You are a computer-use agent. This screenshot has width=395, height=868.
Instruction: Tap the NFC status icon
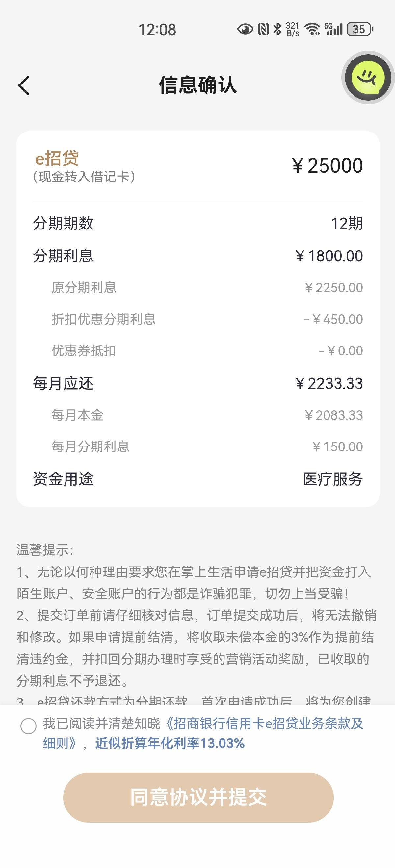(263, 29)
